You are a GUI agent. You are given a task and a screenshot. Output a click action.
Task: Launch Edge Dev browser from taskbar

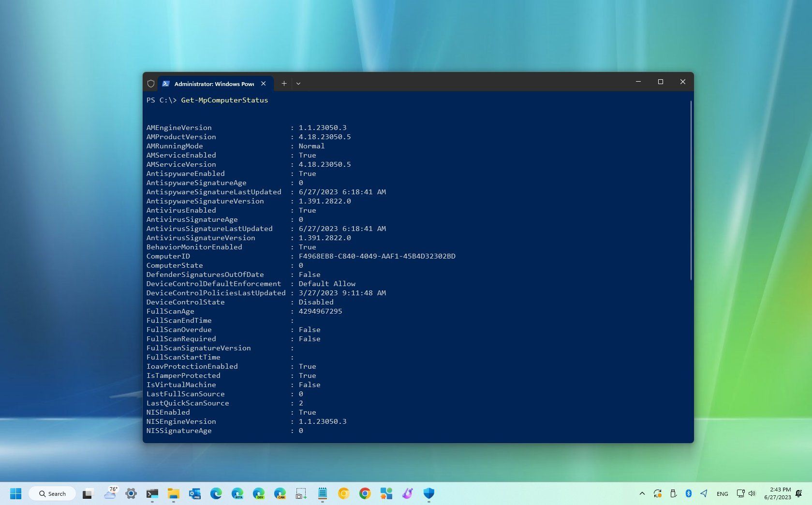(x=259, y=493)
